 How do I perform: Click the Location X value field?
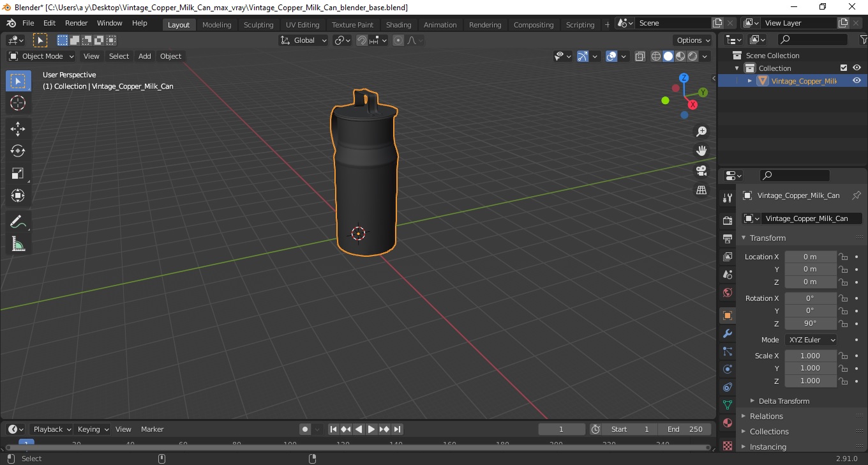point(810,257)
